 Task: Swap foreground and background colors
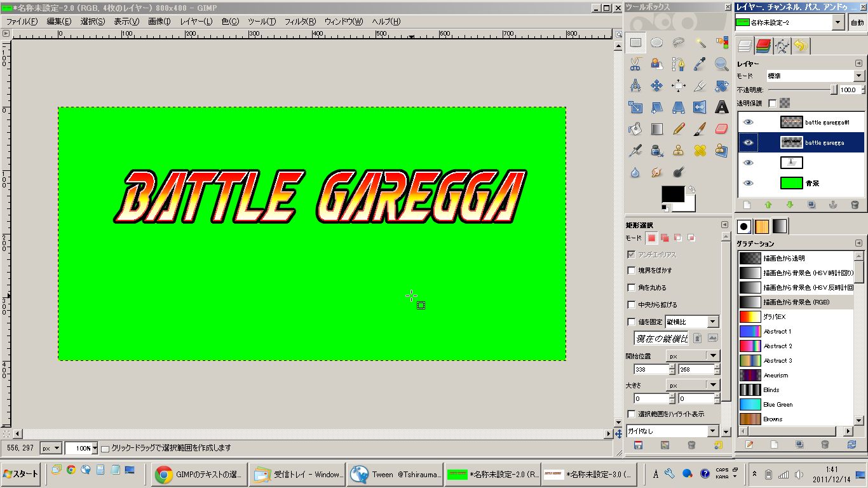pyautogui.click(x=692, y=189)
